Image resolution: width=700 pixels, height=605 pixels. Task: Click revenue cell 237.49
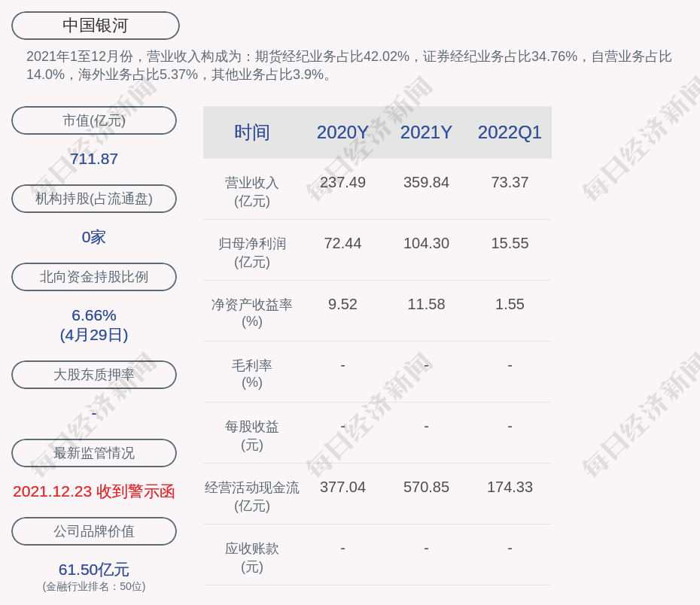pyautogui.click(x=343, y=183)
